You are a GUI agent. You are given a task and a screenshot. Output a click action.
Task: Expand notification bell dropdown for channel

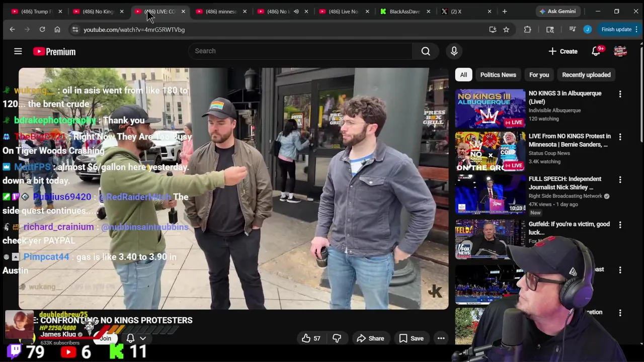coord(143,338)
